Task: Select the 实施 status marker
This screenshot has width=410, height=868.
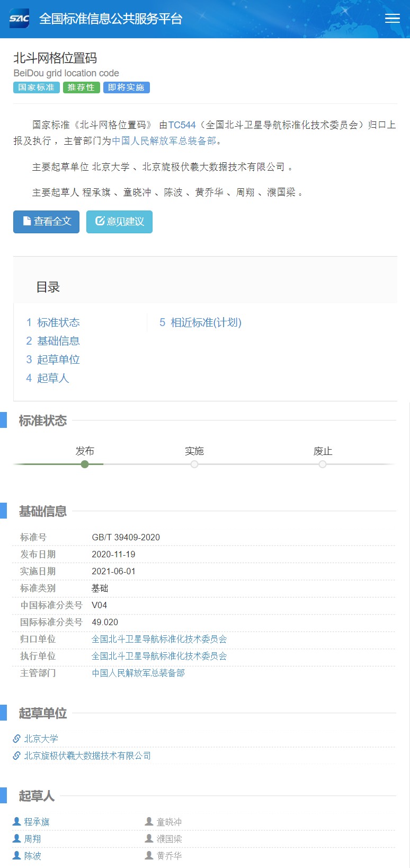Action: tap(194, 464)
